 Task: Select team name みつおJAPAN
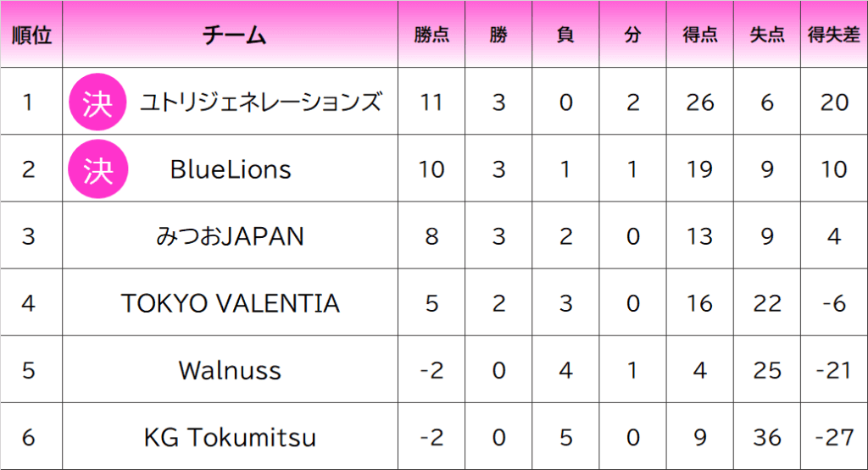pos(230,236)
